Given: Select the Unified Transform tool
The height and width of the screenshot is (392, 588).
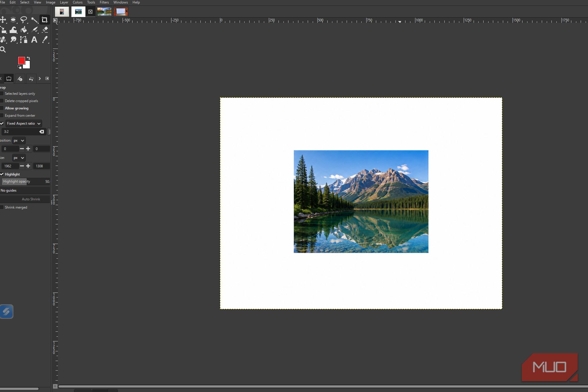Looking at the screenshot, I should [x=3, y=30].
